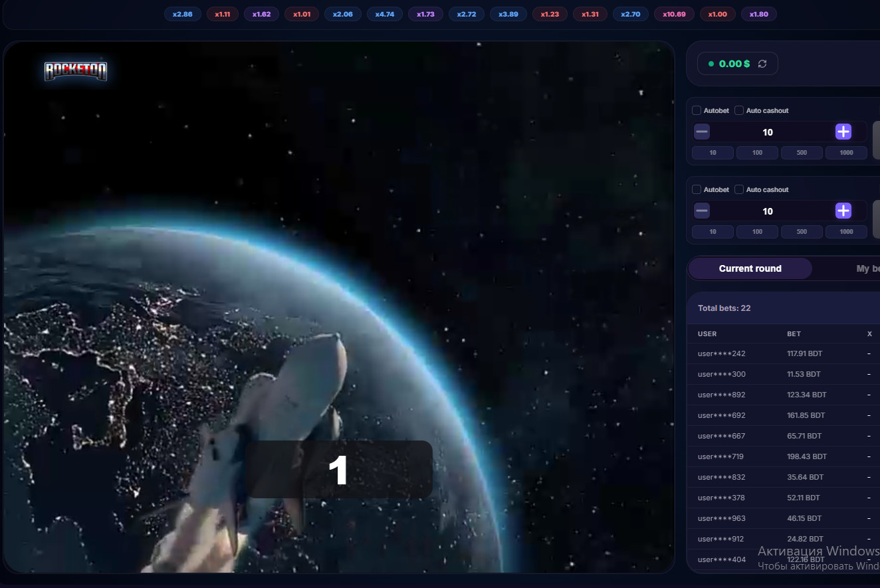The height and width of the screenshot is (588, 880).
Task: Click the bet amount field in second bet panel
Action: coord(768,211)
